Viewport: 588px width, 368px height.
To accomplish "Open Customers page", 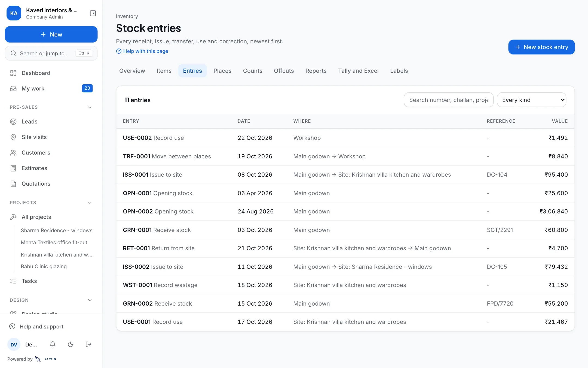I will tap(51, 153).
